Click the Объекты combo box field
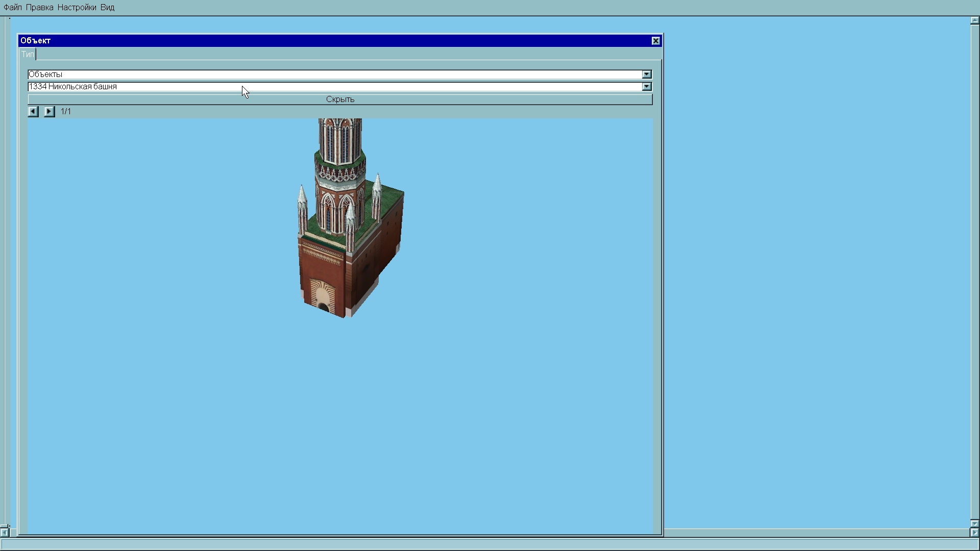The image size is (980, 551). click(332, 74)
